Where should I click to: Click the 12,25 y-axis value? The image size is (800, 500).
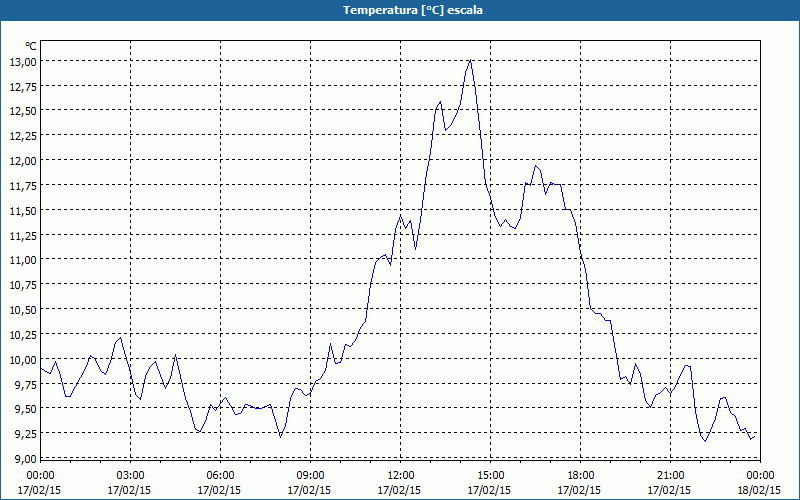coord(22,136)
